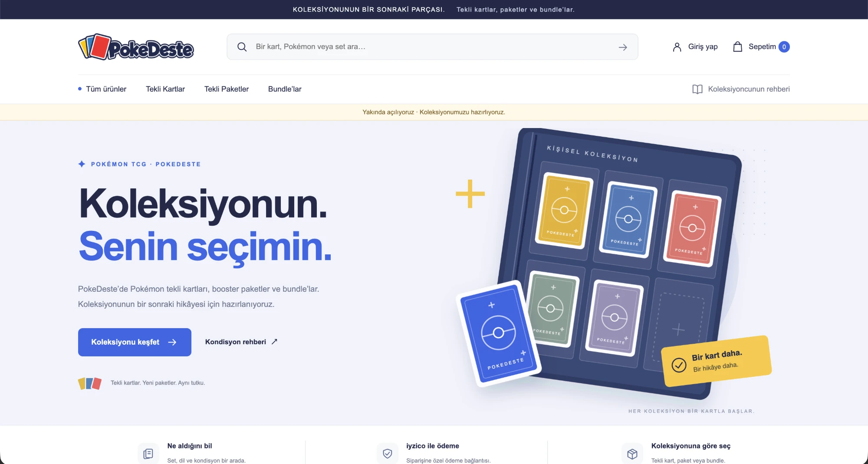
Task: Click 'Ne aldığını bil' feature title
Action: [190, 446]
